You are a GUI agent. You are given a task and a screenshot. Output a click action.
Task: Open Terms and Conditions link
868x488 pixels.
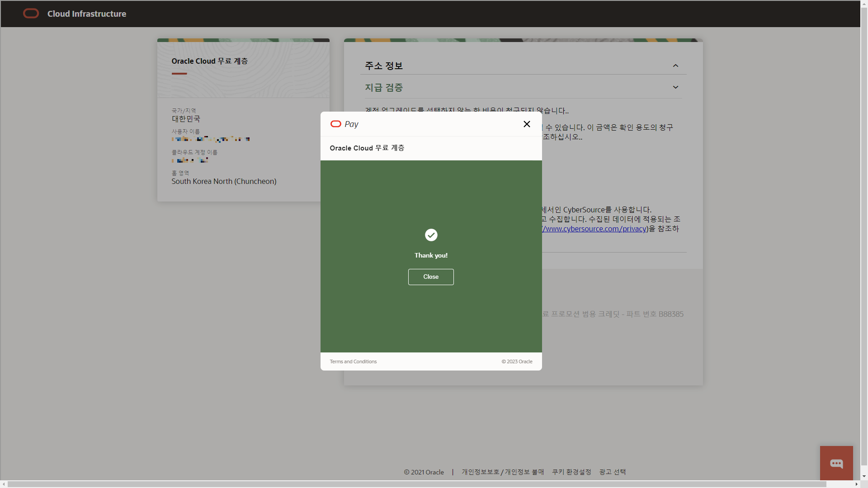point(353,361)
